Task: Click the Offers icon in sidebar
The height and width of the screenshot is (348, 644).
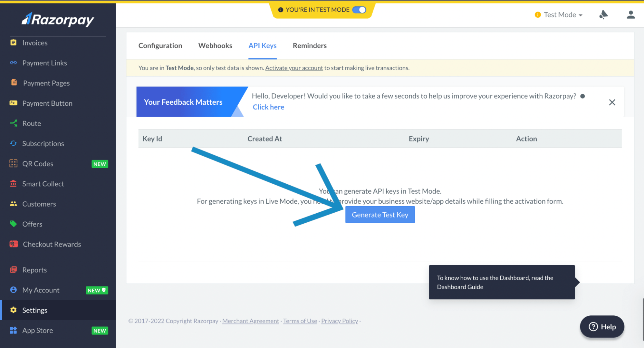Action: point(13,224)
